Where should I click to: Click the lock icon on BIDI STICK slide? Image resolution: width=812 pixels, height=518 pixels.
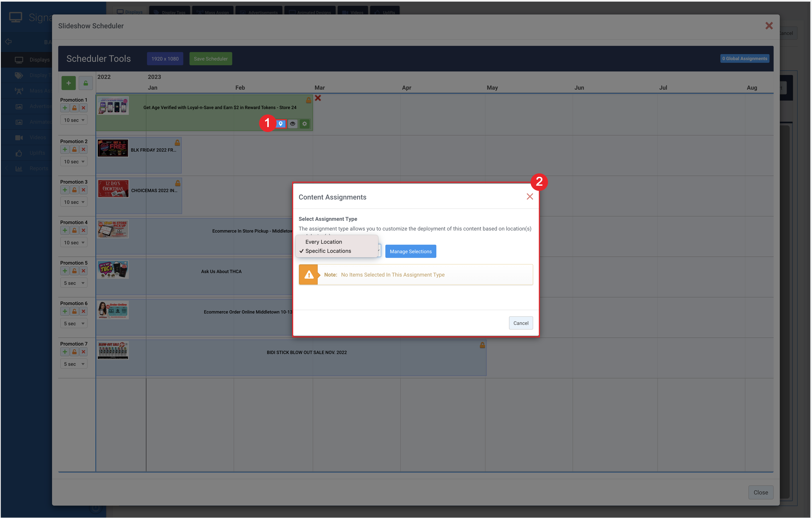[x=482, y=345]
